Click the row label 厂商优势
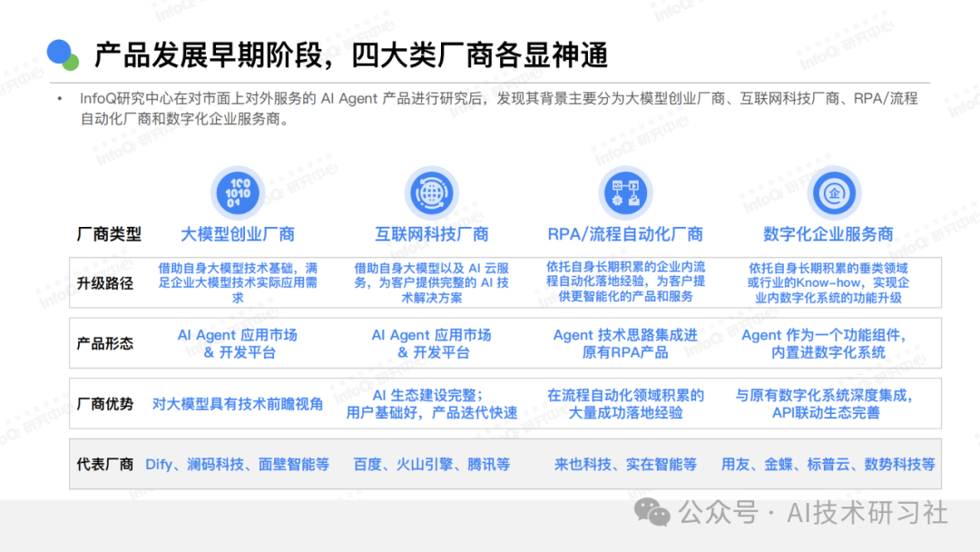980x552 pixels. [x=105, y=404]
